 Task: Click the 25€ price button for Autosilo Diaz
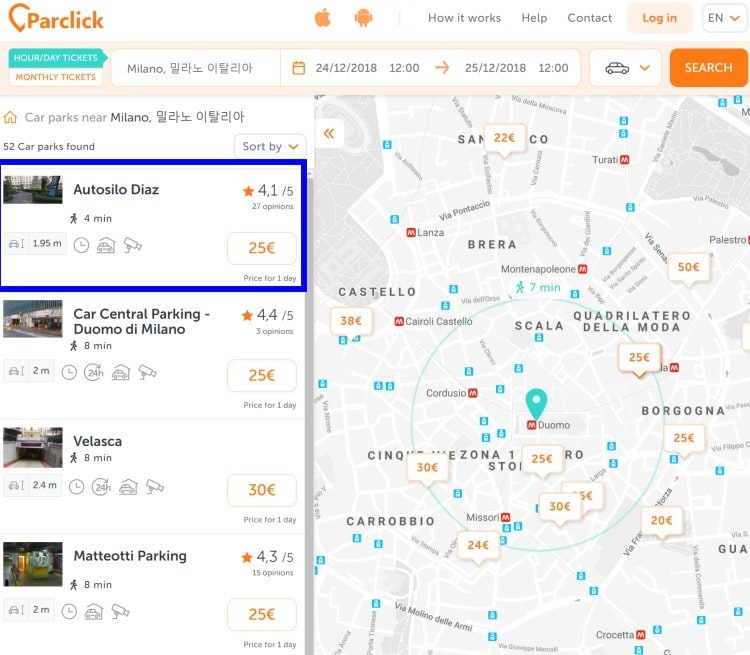pos(262,248)
